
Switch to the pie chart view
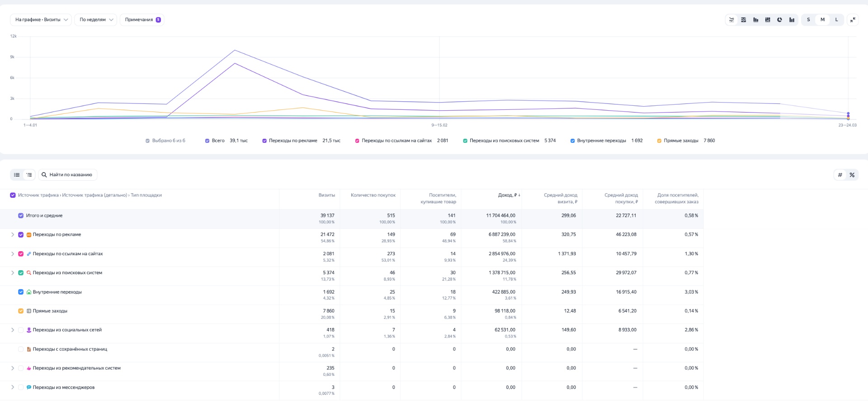(779, 20)
